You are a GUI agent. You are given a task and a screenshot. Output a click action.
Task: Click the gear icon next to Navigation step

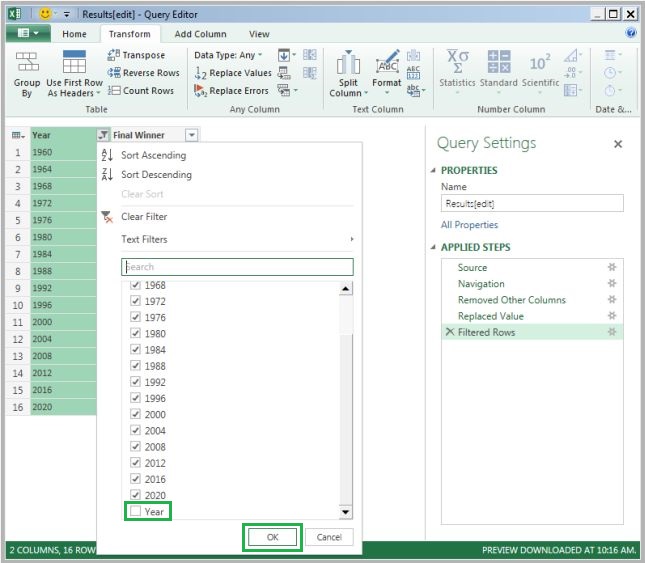click(x=612, y=283)
